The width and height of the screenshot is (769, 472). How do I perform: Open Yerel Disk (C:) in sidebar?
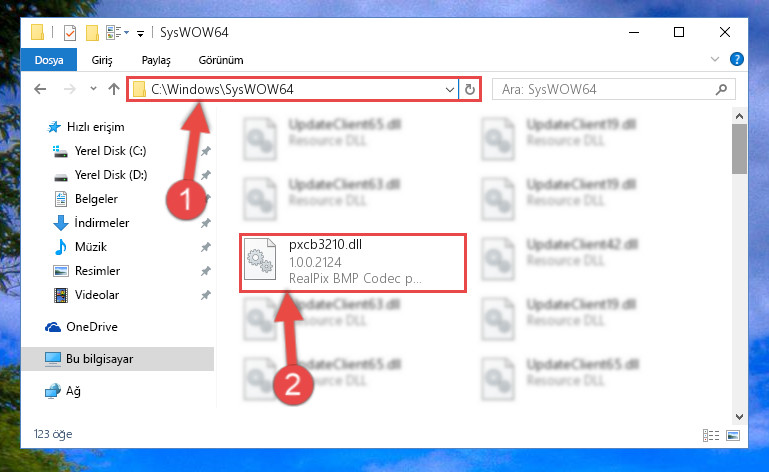click(110, 151)
